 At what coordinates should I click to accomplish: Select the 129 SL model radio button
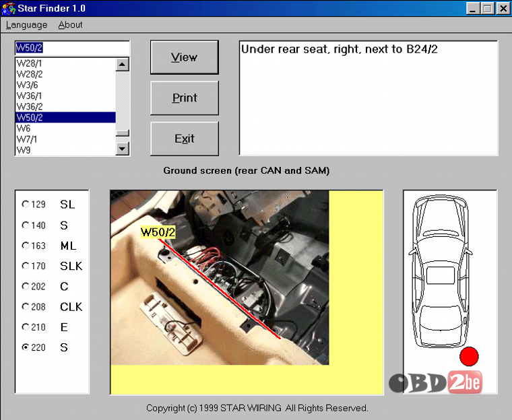click(26, 204)
